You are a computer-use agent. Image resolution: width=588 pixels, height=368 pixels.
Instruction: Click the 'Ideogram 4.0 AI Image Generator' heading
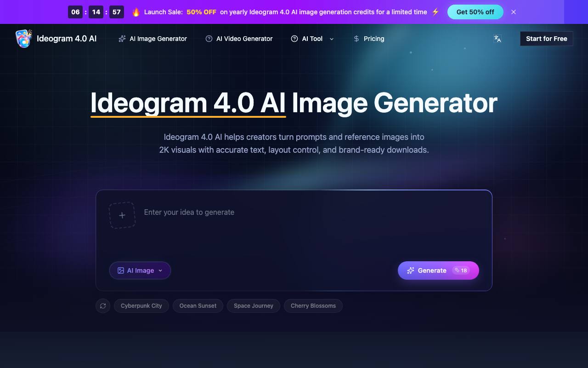(294, 103)
